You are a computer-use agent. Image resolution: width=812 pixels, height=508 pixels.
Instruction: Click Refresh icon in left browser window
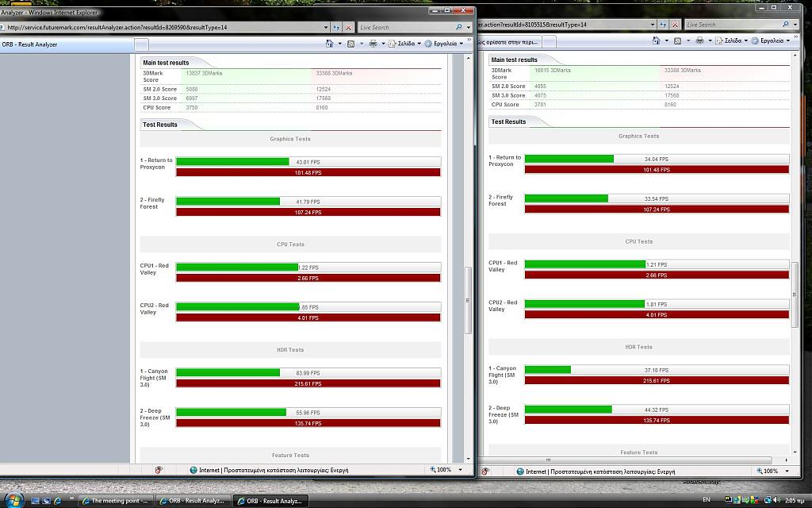point(336,28)
